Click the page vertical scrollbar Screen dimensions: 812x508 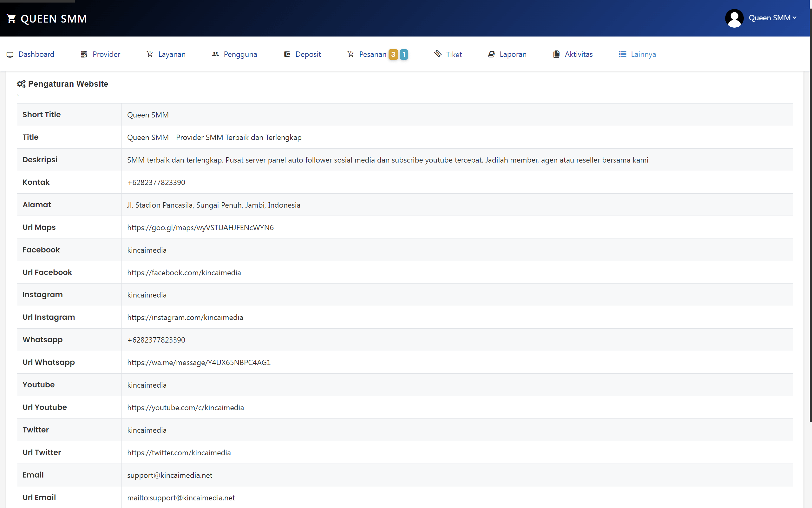(811, 215)
